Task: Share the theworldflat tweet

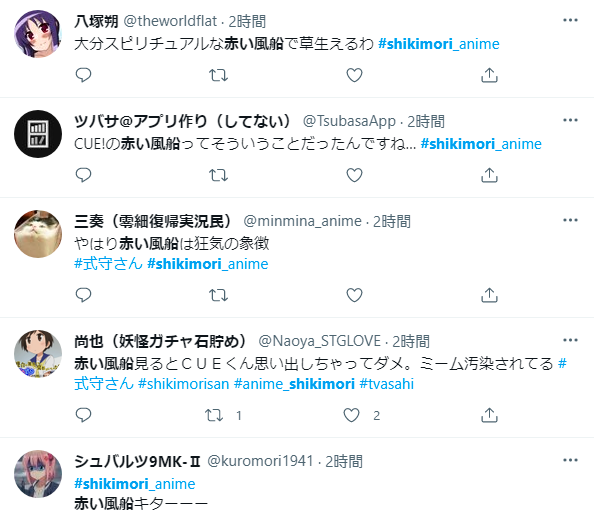Action: (489, 75)
